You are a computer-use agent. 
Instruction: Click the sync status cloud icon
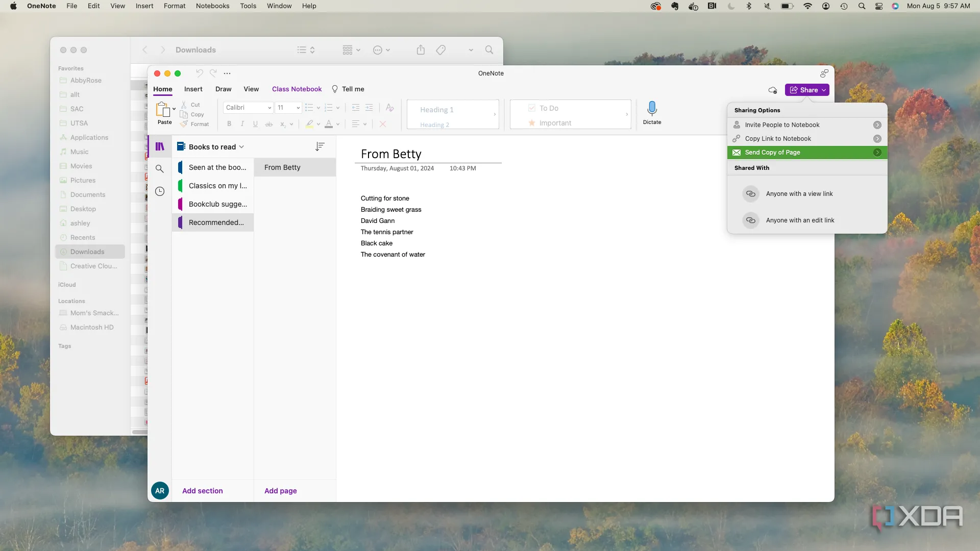(773, 90)
